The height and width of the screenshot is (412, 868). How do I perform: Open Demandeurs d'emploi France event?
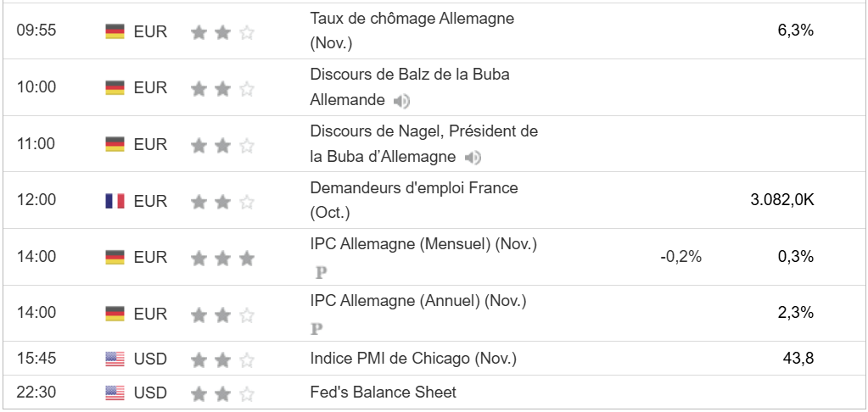coord(413,187)
